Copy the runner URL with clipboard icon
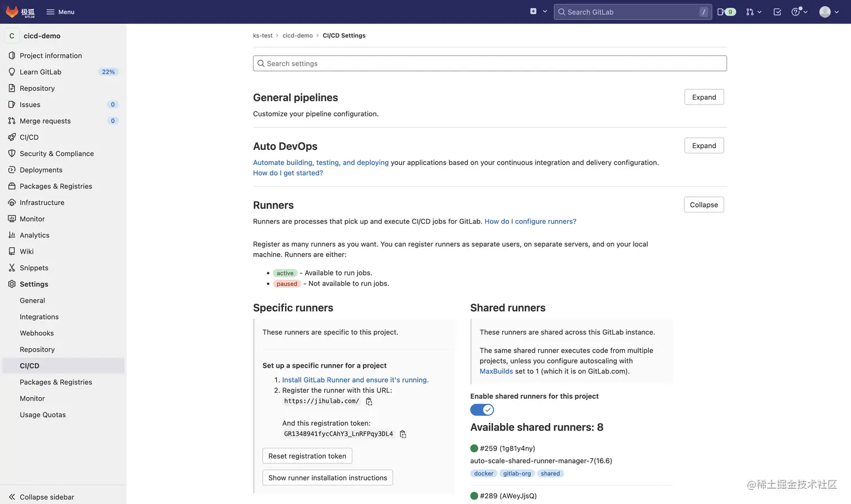This screenshot has width=851, height=504. point(369,402)
